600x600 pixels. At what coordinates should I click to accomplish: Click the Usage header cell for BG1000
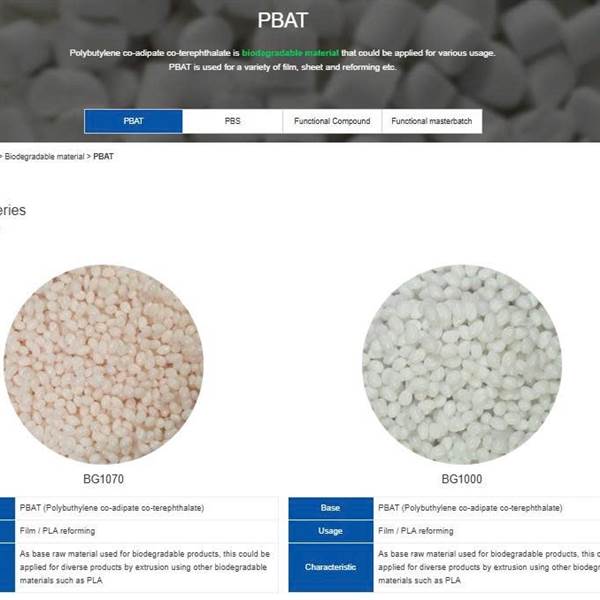[331, 531]
